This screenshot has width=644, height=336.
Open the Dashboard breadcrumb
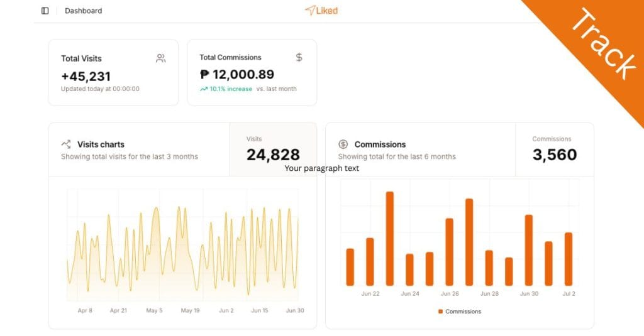(83, 11)
